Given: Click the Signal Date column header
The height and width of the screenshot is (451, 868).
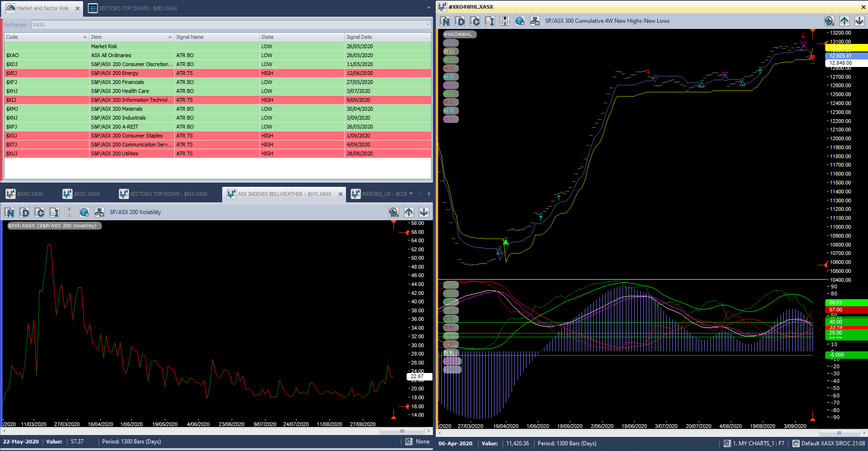Looking at the screenshot, I should (388, 37).
